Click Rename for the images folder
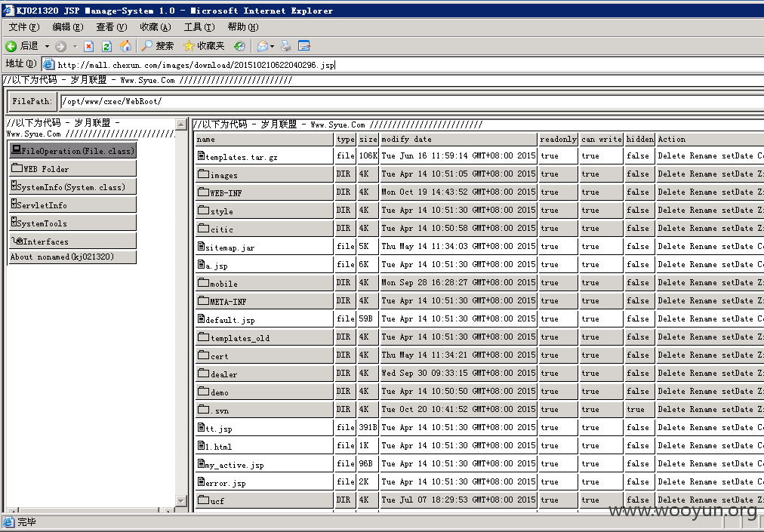 pos(703,174)
